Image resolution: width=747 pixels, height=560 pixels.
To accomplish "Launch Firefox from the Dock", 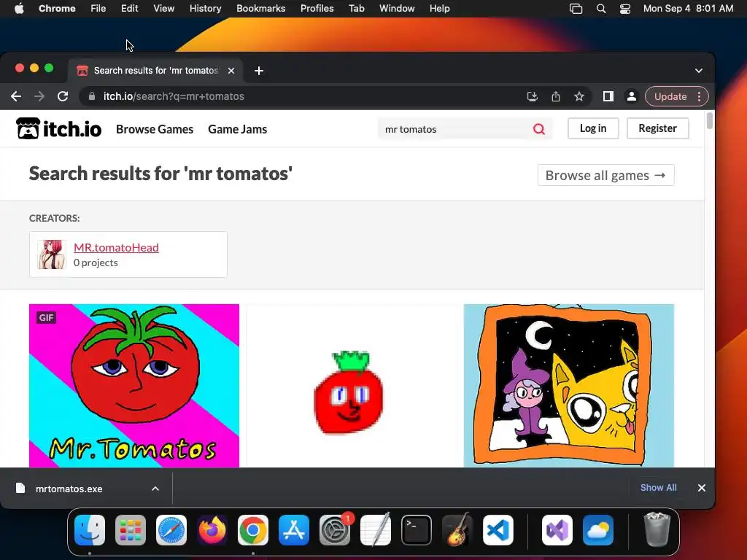I will coord(212,530).
